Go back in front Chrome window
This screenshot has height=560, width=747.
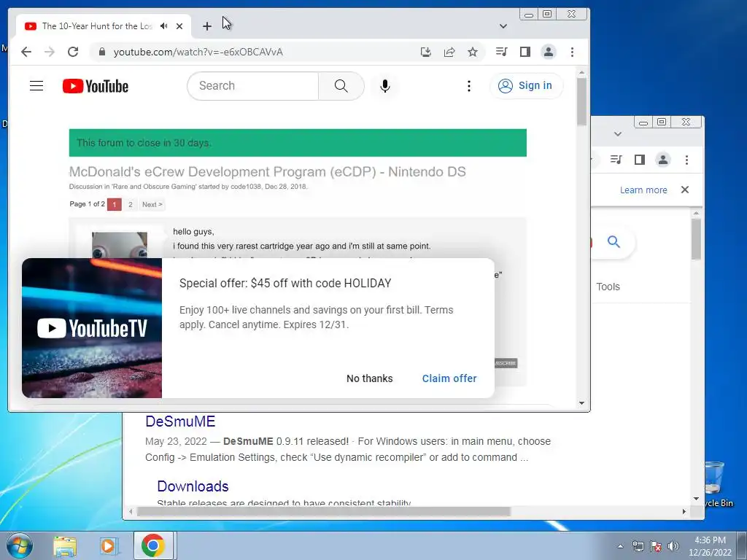point(26,52)
